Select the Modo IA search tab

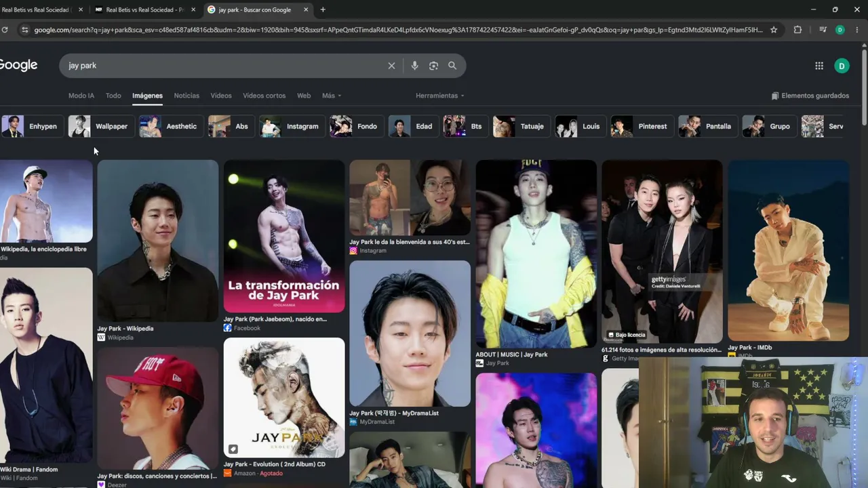[x=81, y=96]
